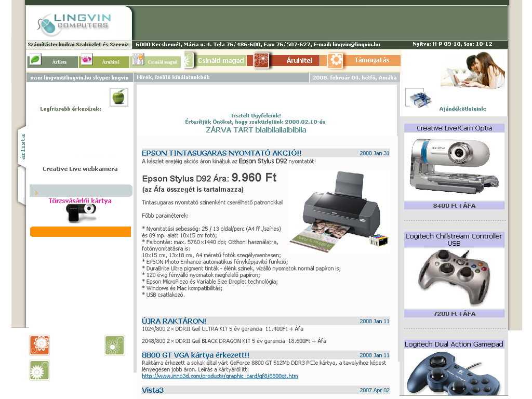Click the couple with laptop photo

[472, 71]
